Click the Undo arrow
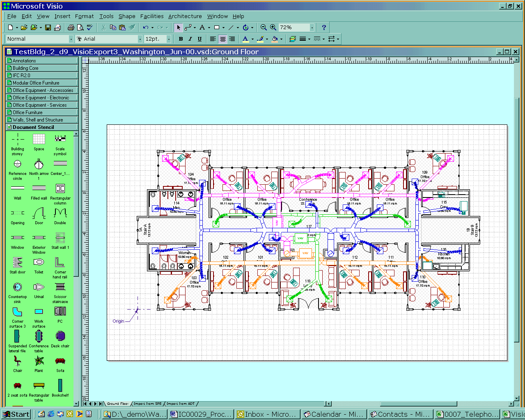Viewport: 525px width, 420px height. (146, 28)
